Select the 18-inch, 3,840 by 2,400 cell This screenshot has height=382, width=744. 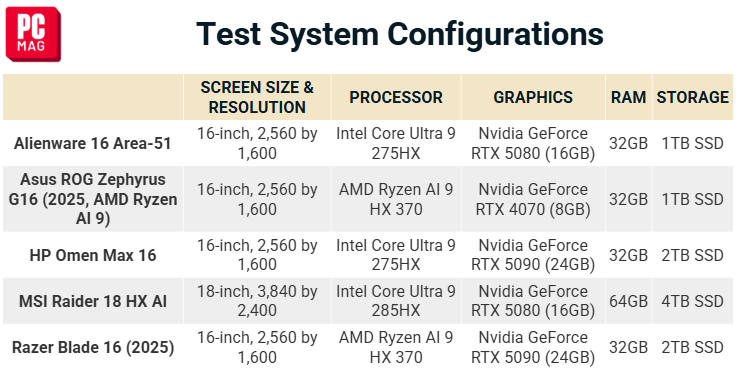pos(257,301)
